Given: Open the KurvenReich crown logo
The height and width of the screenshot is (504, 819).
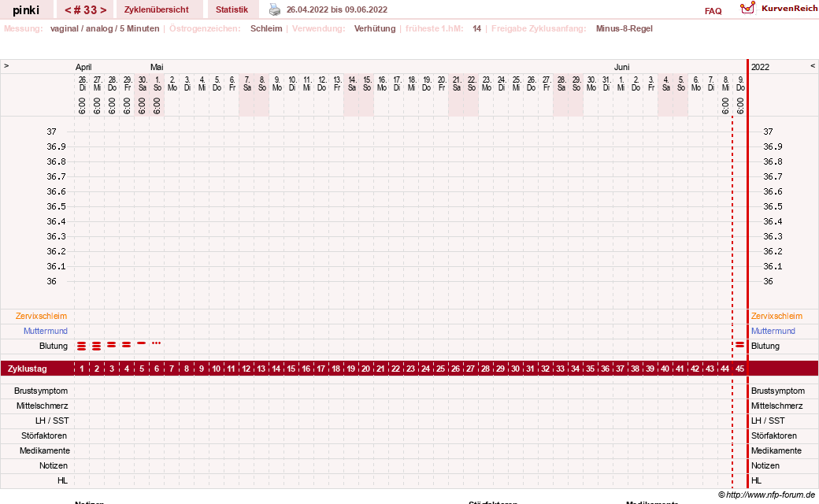Looking at the screenshot, I should [x=747, y=8].
